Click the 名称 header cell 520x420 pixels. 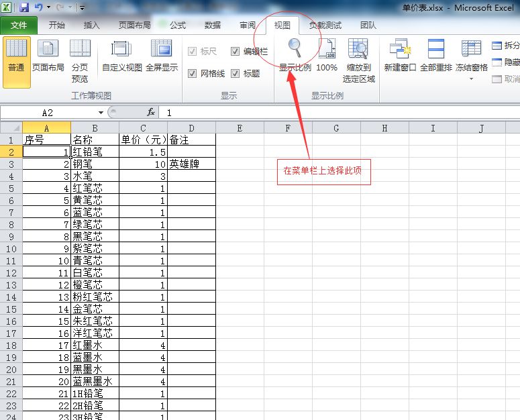95,140
